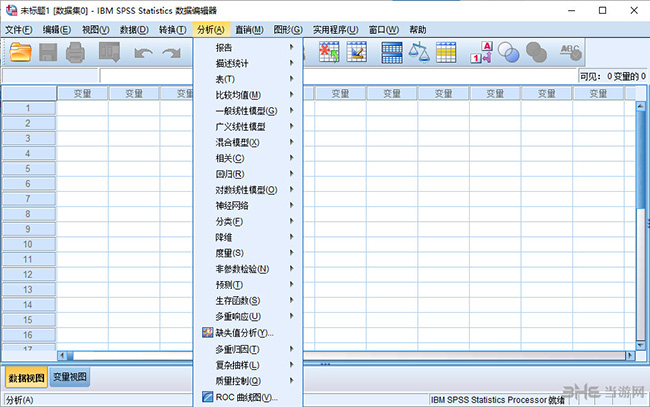Open the 转换(T) menu
The image size is (650, 407).
172,30
